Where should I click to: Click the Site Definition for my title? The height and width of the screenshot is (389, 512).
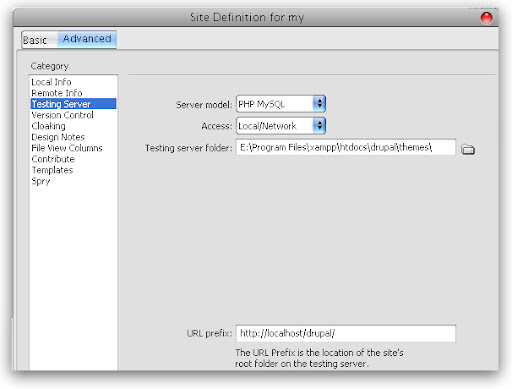pos(247,17)
